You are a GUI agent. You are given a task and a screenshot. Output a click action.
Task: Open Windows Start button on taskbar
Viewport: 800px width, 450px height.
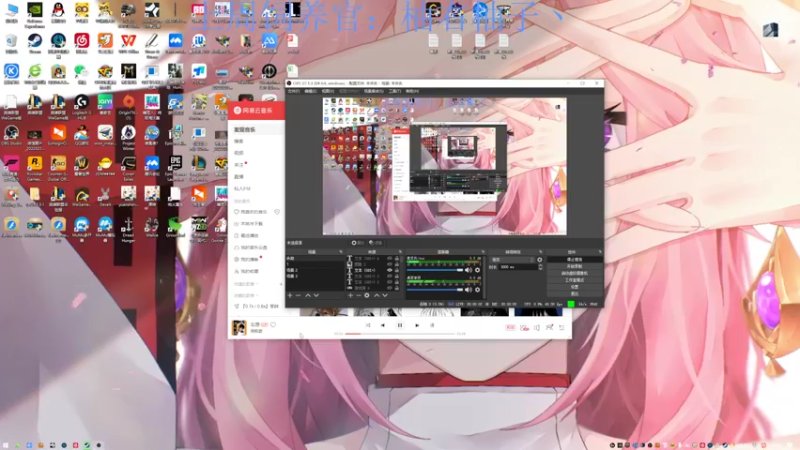7,445
